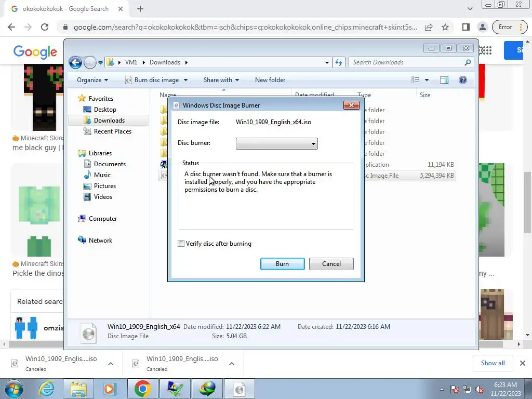This screenshot has width=532, height=399.
Task: Open the Organize menu
Action: click(92, 80)
